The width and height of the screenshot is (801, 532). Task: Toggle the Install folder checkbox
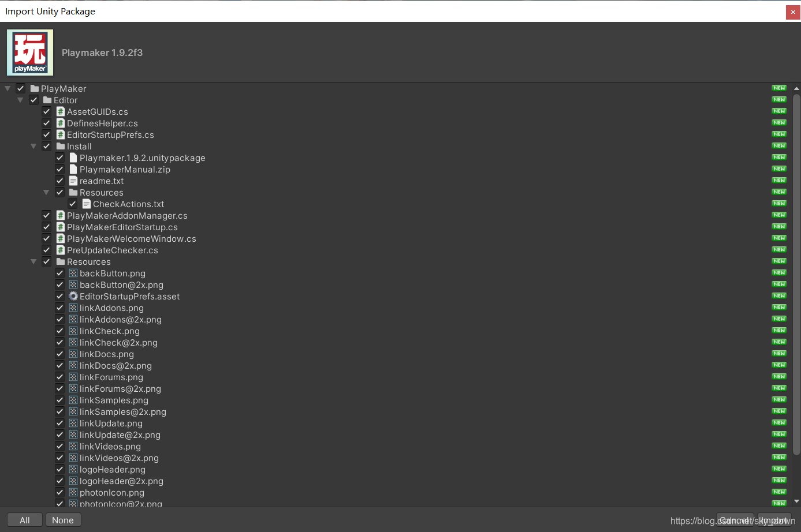[47, 146]
